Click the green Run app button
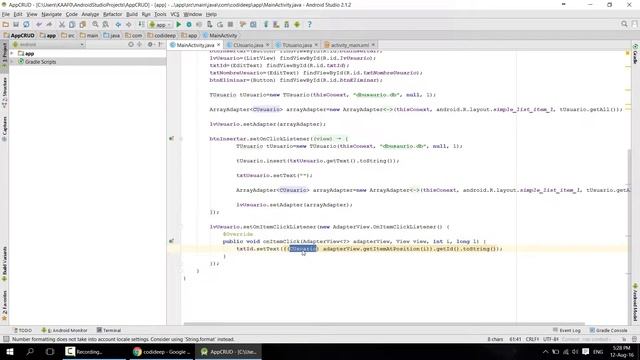 click(x=179, y=24)
